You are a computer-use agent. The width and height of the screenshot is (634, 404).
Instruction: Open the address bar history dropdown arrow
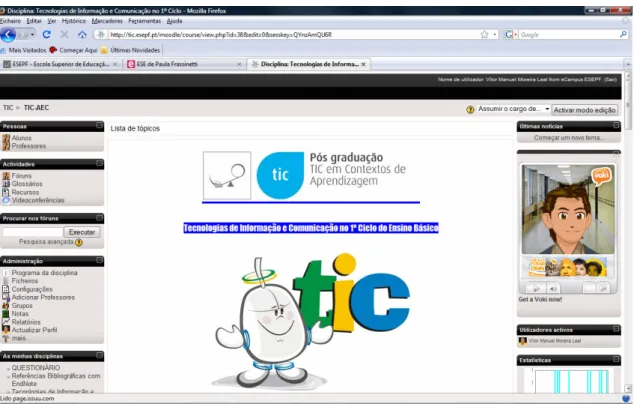coord(495,35)
